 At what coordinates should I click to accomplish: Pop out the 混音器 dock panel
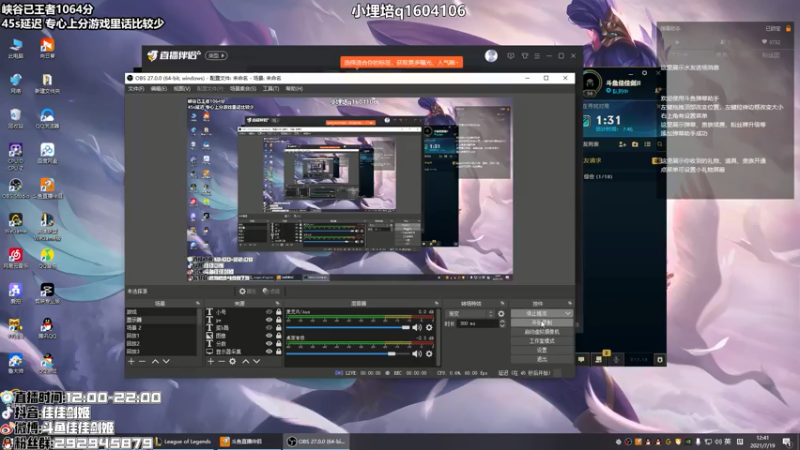[436, 303]
